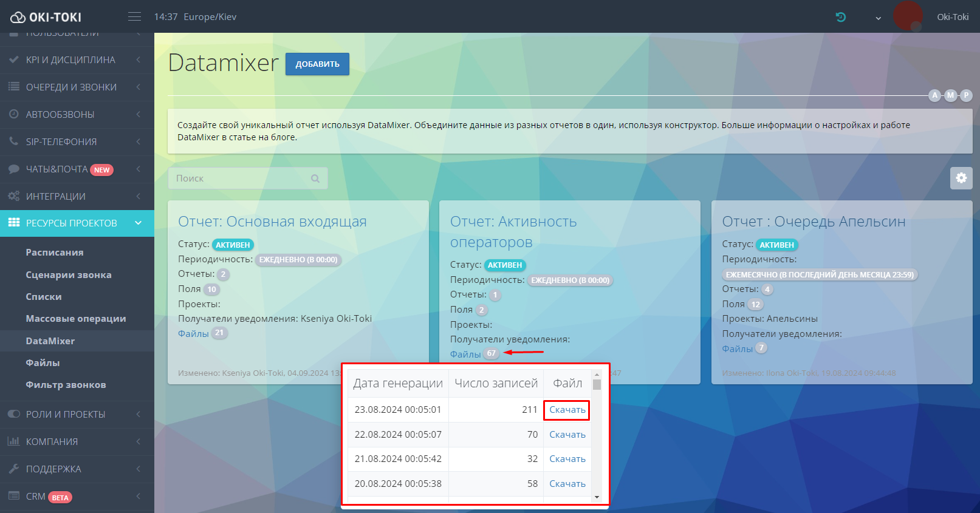980x513 pixels.
Task: Open the history refresh icon in header
Action: (x=841, y=17)
